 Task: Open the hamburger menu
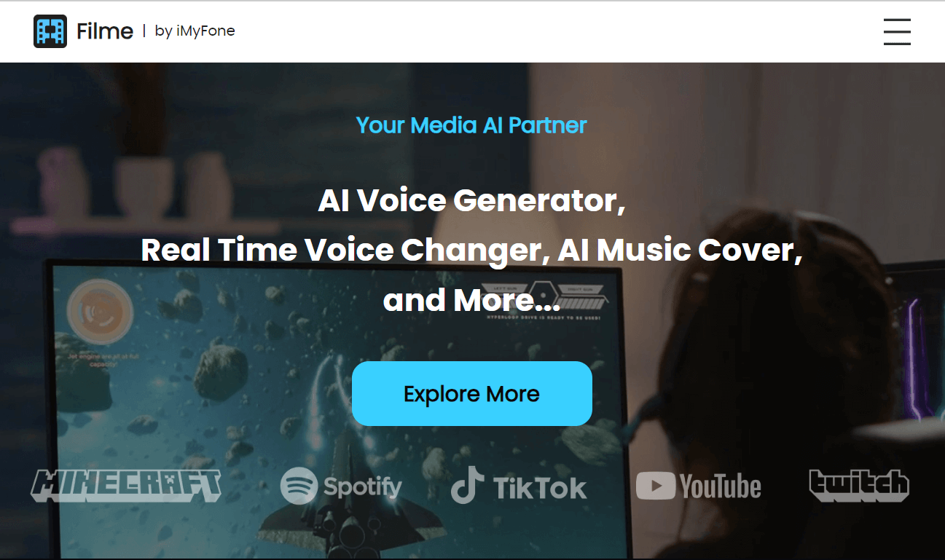897,31
